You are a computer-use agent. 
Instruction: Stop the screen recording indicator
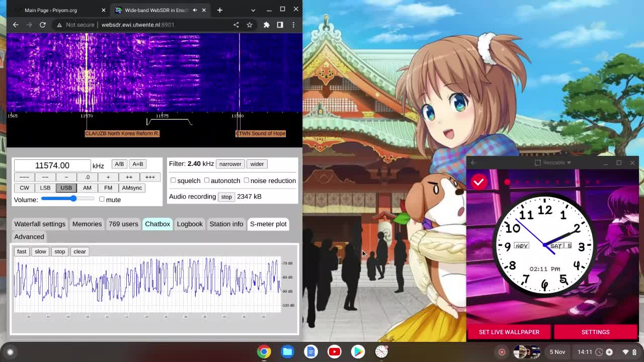502,352
